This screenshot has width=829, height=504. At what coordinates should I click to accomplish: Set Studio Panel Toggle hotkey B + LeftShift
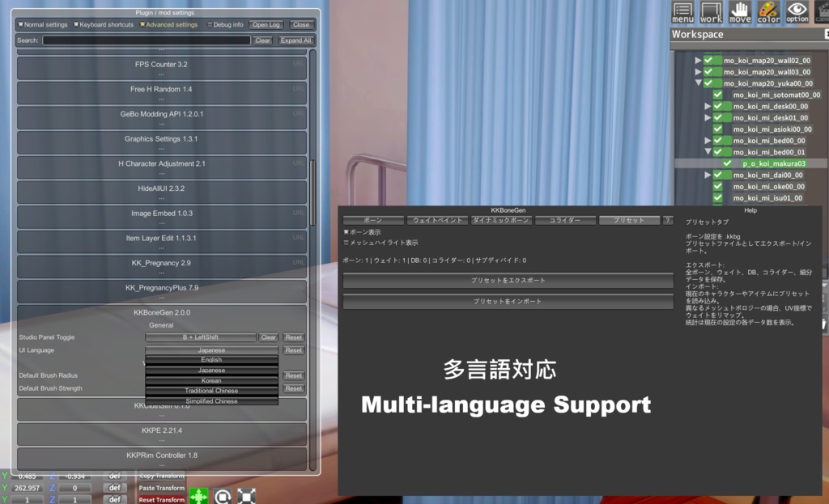(201, 337)
